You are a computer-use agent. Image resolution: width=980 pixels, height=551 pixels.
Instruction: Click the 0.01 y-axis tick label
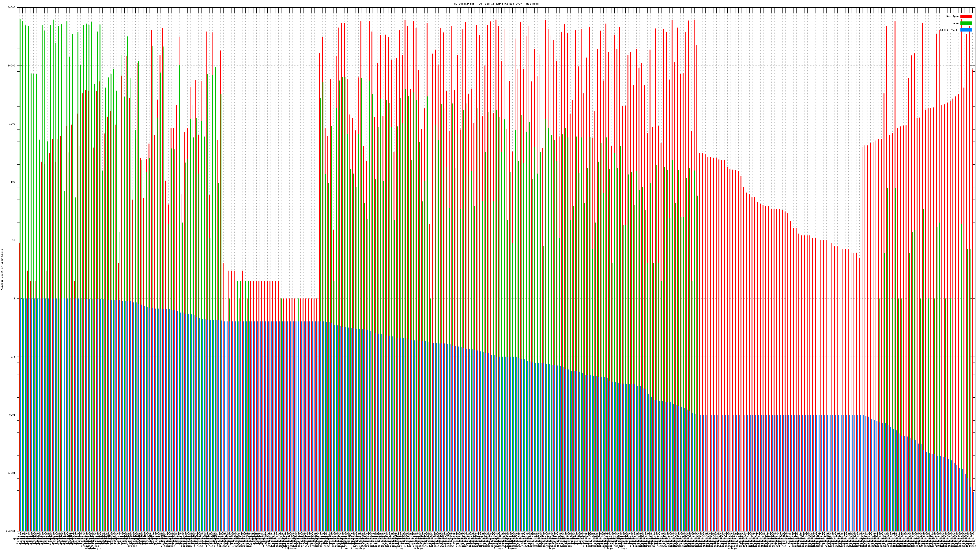click(13, 415)
